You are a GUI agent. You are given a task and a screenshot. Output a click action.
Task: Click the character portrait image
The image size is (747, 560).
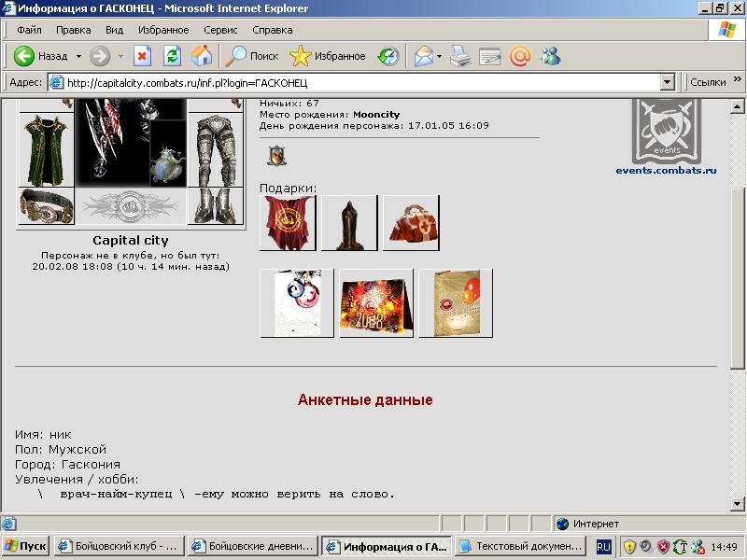[131, 143]
